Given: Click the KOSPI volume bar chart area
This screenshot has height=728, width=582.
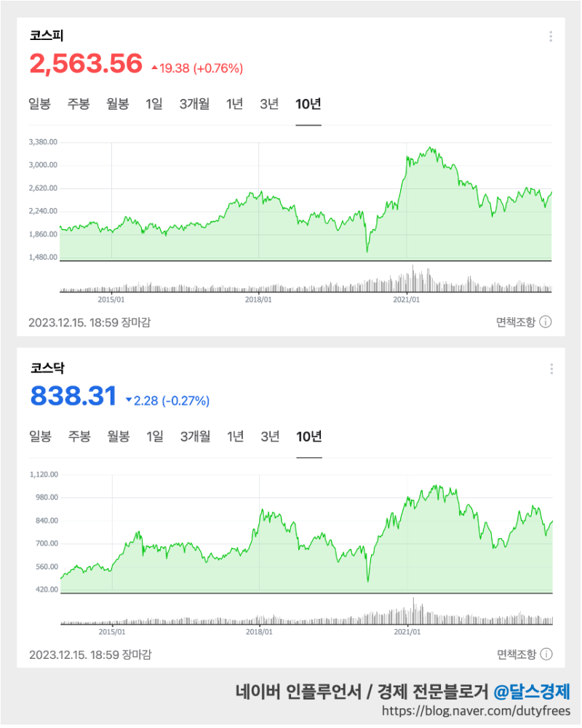Looking at the screenshot, I should tap(306, 279).
